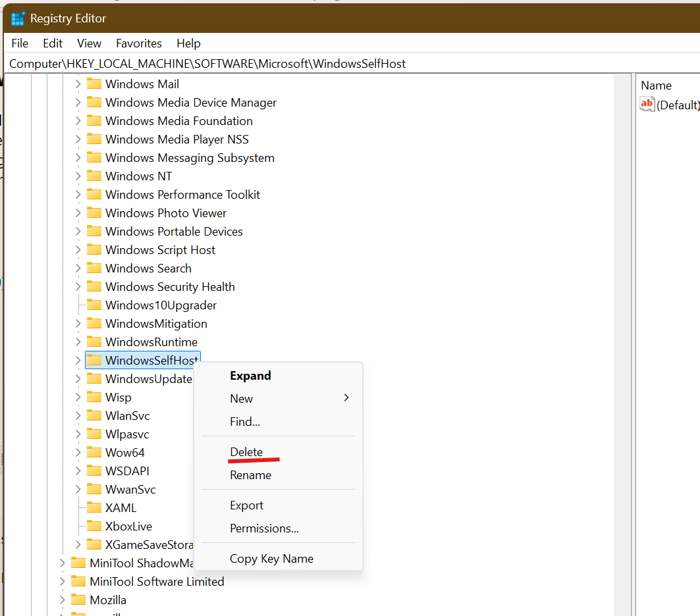Click the Mozilla folder icon
The height and width of the screenshot is (616, 700).
[78, 600]
